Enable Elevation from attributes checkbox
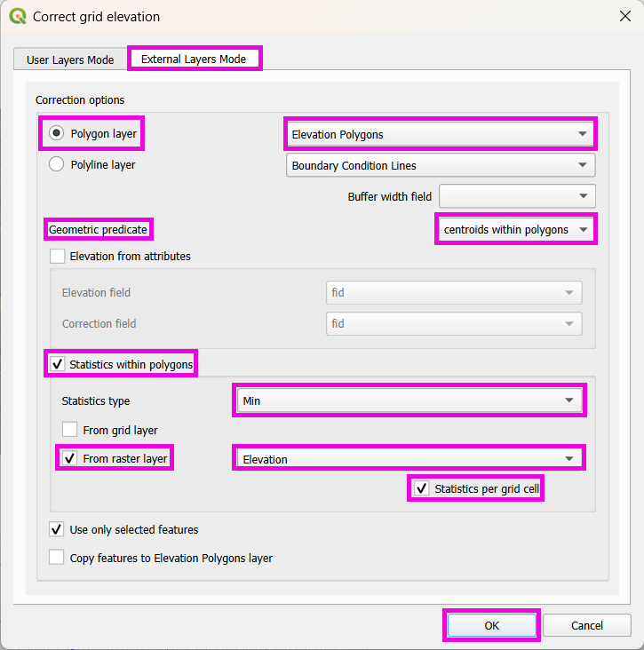The width and height of the screenshot is (644, 650). [x=59, y=257]
